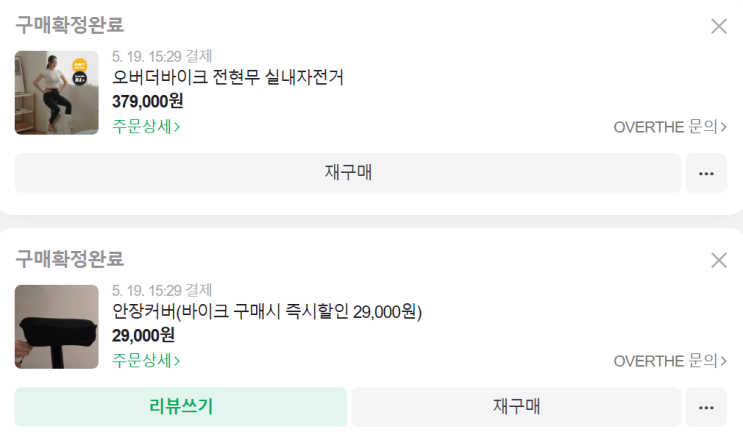Screen dimensions: 743x435
Task: Open OVERTHE 문의 for the 안장커버 order
Action: [x=670, y=361]
